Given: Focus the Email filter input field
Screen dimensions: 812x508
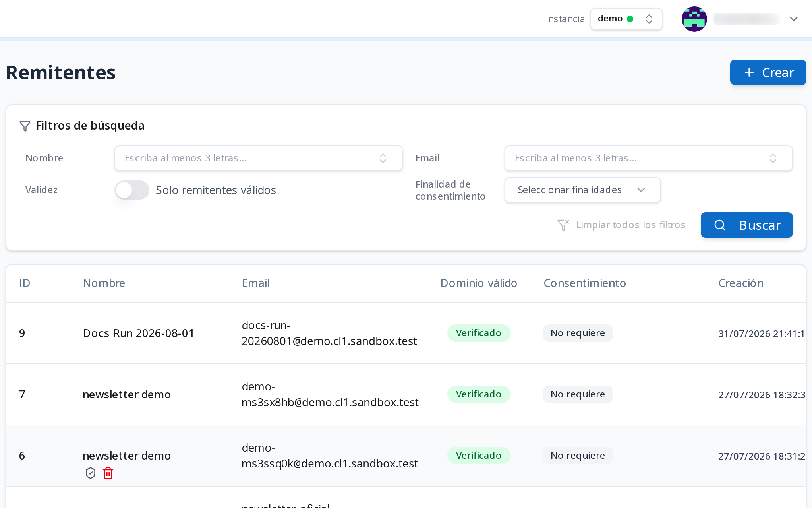Looking at the screenshot, I should click(x=648, y=158).
